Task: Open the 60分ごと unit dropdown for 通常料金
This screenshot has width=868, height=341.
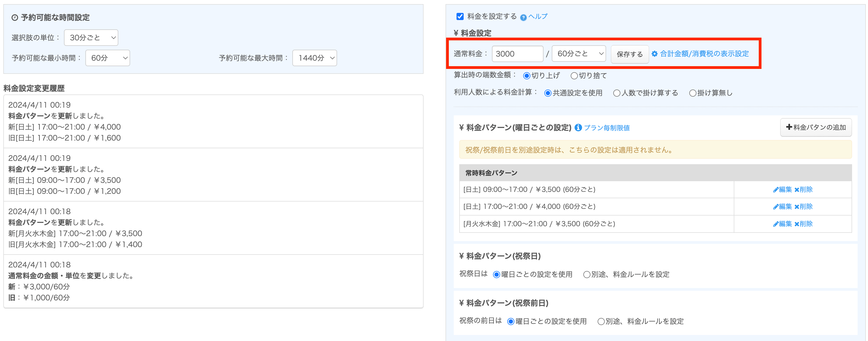Action: pyautogui.click(x=579, y=54)
